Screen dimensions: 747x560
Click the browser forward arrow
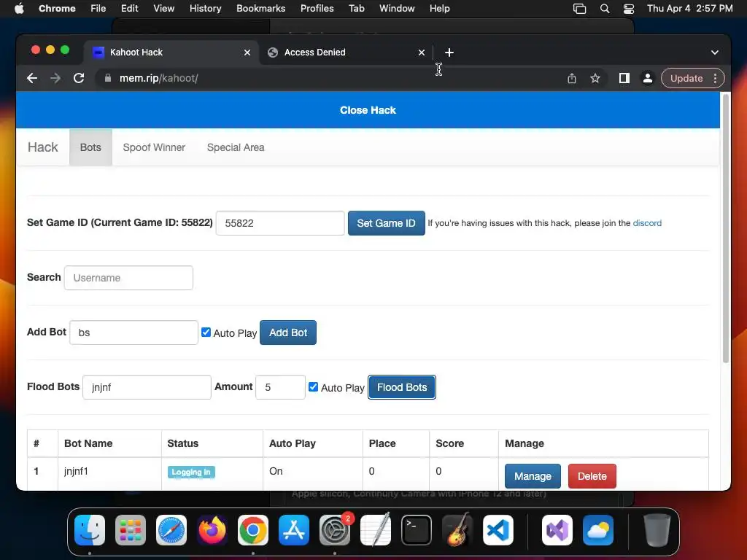click(x=55, y=78)
